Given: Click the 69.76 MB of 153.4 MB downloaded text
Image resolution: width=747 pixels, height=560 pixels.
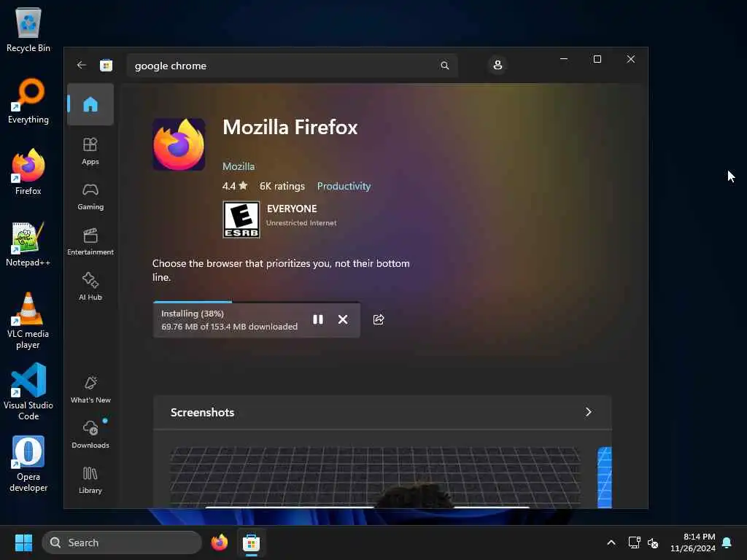Looking at the screenshot, I should [x=230, y=327].
